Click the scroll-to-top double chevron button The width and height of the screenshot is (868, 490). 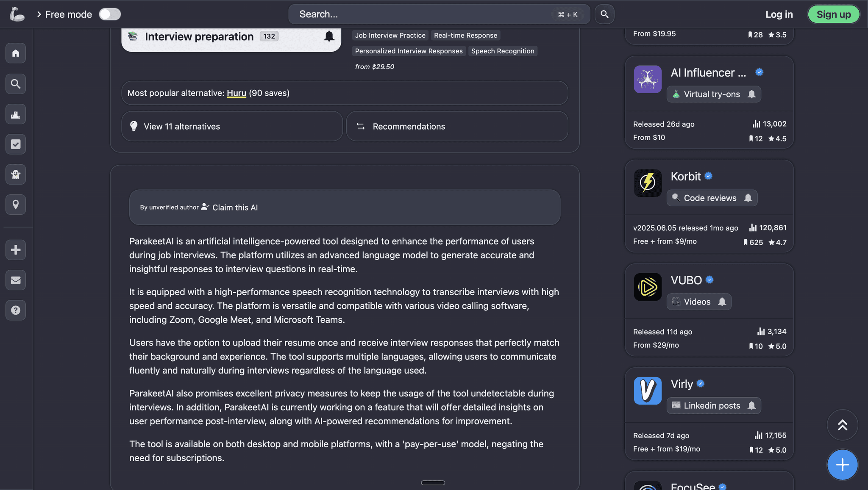click(843, 425)
